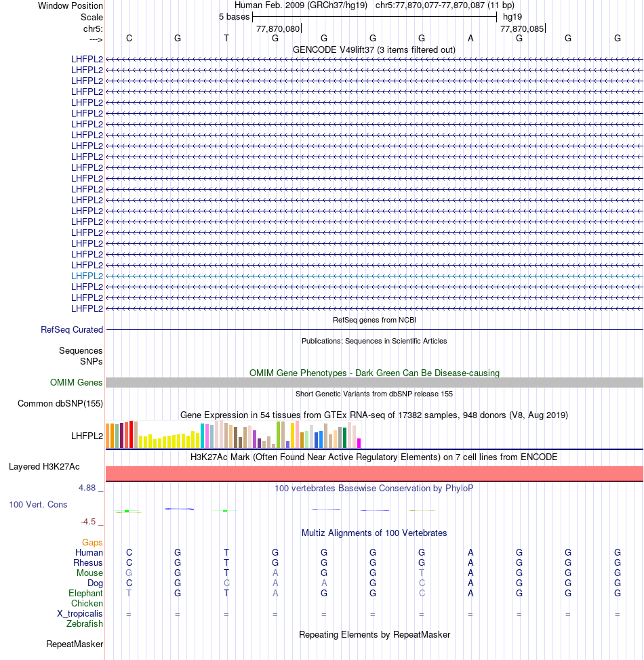Viewport: 644px width, 660px height.
Task: Click the 4.88 upper conservation axis value
Action: [x=87, y=488]
